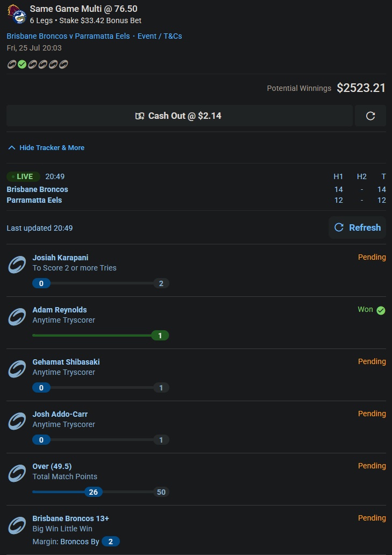Click the Josh Addo-Carr leg icon
Image resolution: width=392 pixels, height=555 pixels.
(x=17, y=421)
